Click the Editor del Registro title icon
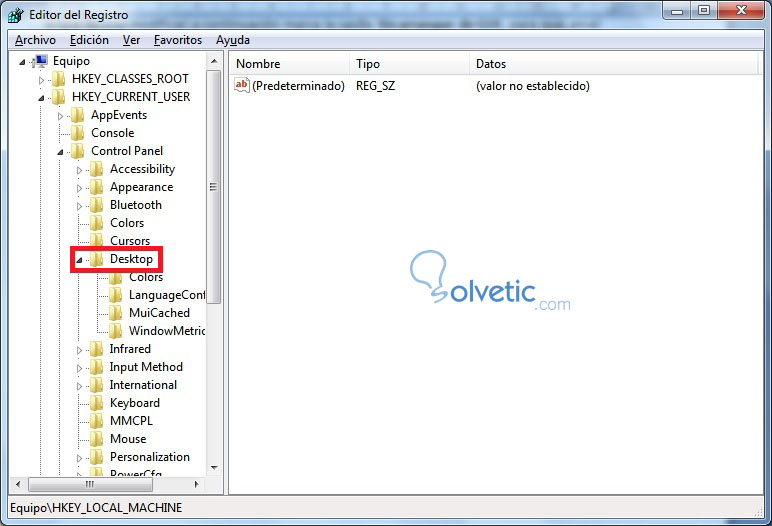The width and height of the screenshot is (772, 526). pyautogui.click(x=16, y=15)
